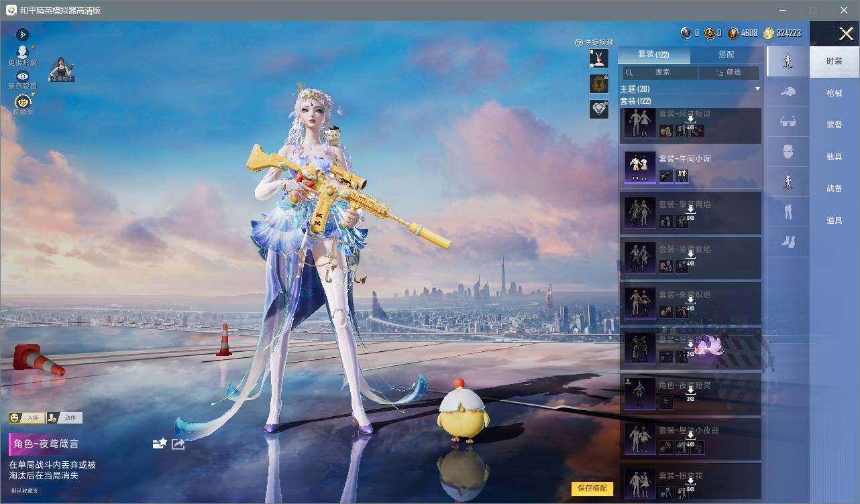Screen dimensions: 860x504
Task: Open the 收藏家 collector badge
Action: (x=22, y=105)
